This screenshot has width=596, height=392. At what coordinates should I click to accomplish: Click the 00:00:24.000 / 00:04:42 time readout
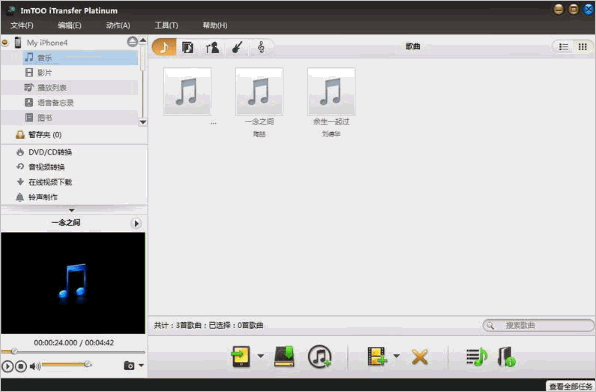click(73, 343)
